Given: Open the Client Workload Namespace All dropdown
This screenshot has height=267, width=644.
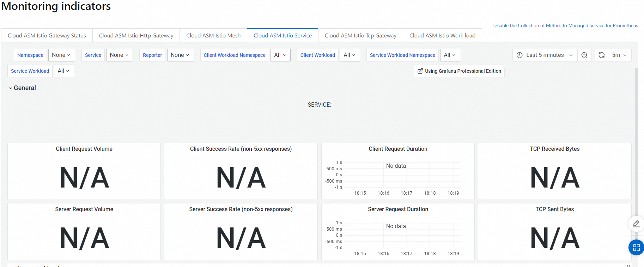Looking at the screenshot, I should (x=280, y=55).
